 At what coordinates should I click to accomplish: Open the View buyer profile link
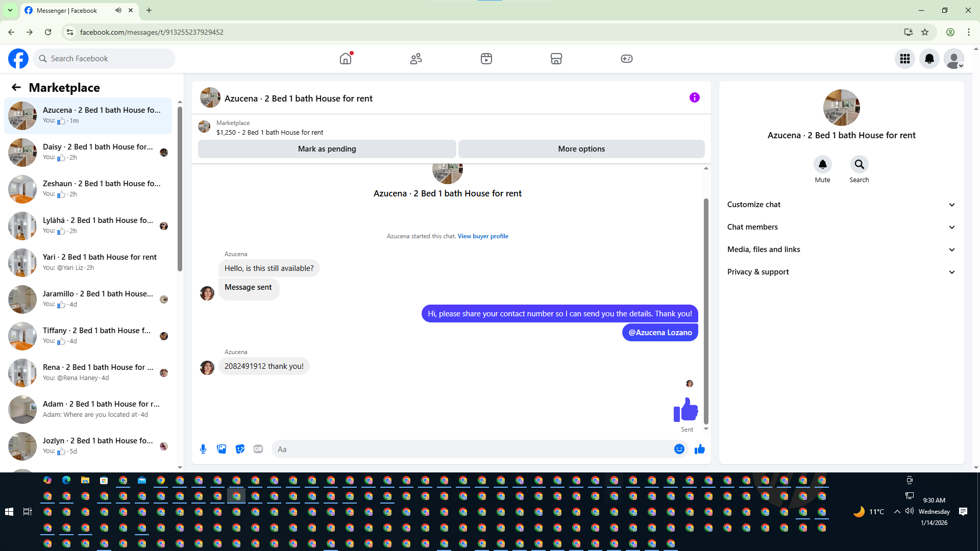coord(482,236)
